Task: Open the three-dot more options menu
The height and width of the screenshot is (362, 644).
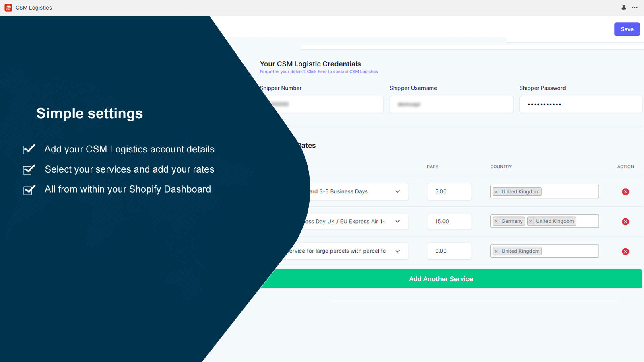Action: click(635, 8)
